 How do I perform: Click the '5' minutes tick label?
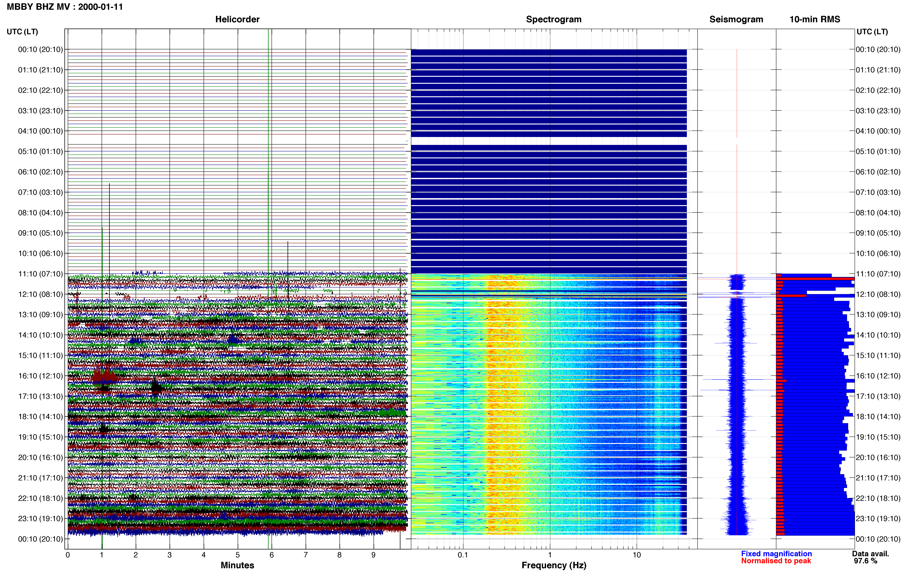[x=238, y=555]
